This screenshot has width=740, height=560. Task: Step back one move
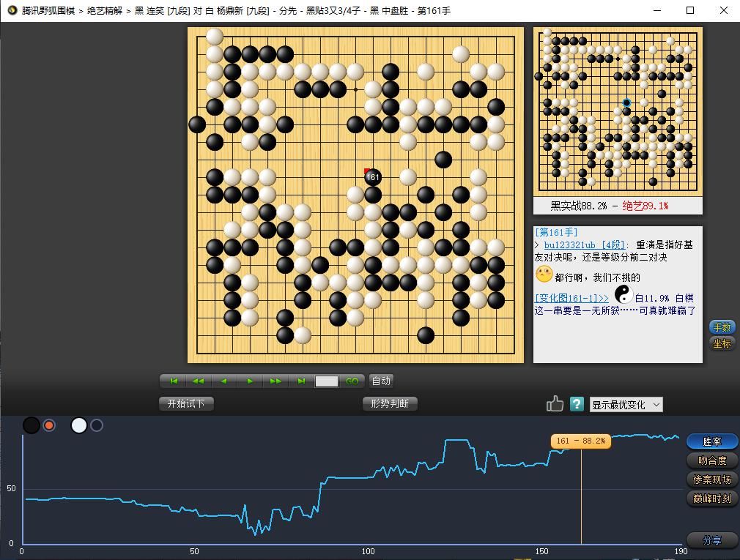[224, 381]
